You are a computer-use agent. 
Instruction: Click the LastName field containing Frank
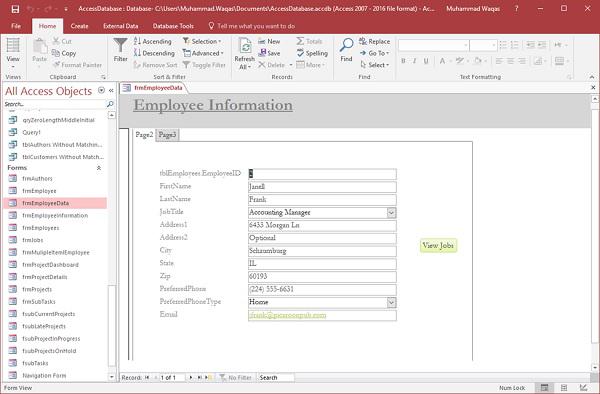click(x=322, y=200)
